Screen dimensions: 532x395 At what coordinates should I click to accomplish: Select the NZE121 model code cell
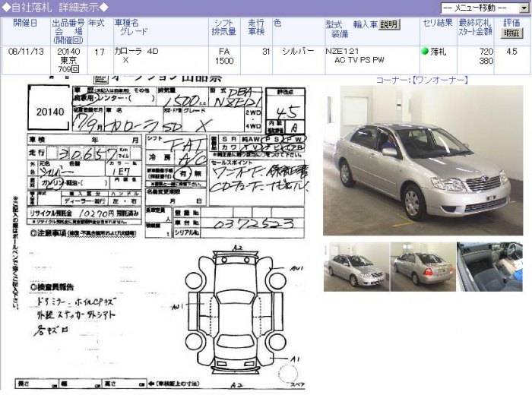coord(342,51)
